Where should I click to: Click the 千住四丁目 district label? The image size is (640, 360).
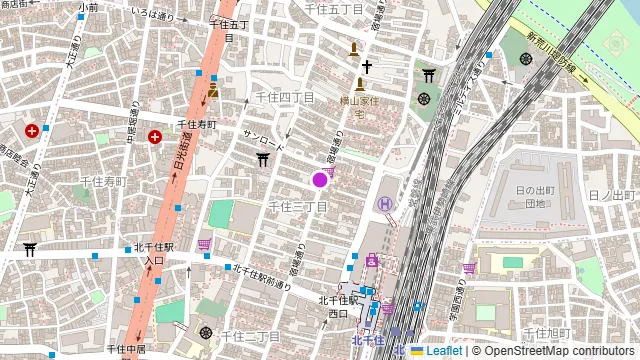285,98
